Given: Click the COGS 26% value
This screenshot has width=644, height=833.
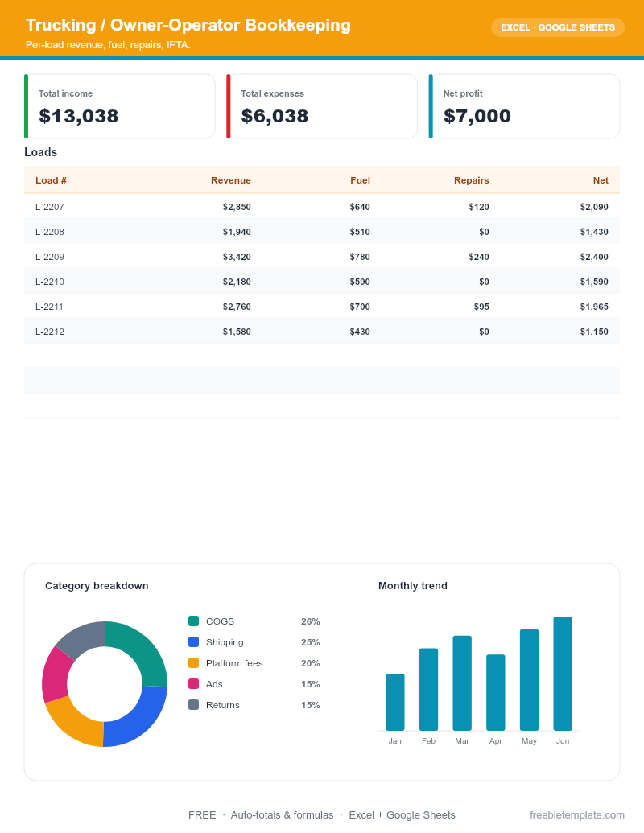Looking at the screenshot, I should pyautogui.click(x=310, y=621).
